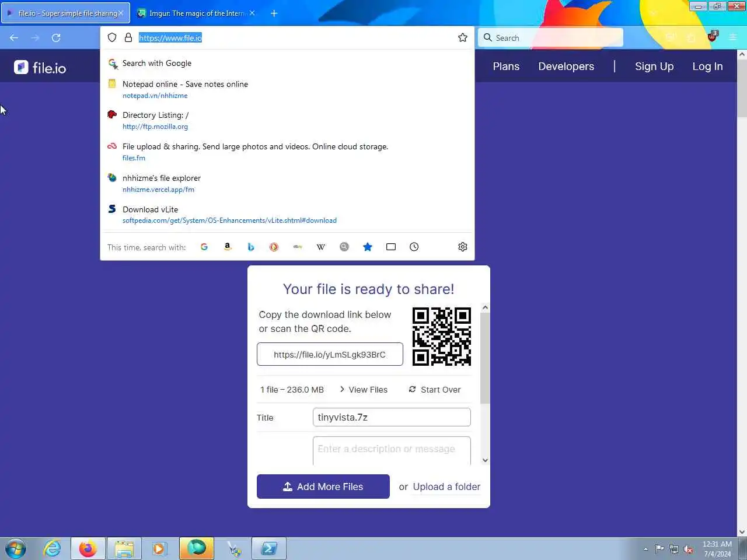Image resolution: width=747 pixels, height=560 pixels.
Task: Go to Sign Up
Action: pyautogui.click(x=654, y=66)
